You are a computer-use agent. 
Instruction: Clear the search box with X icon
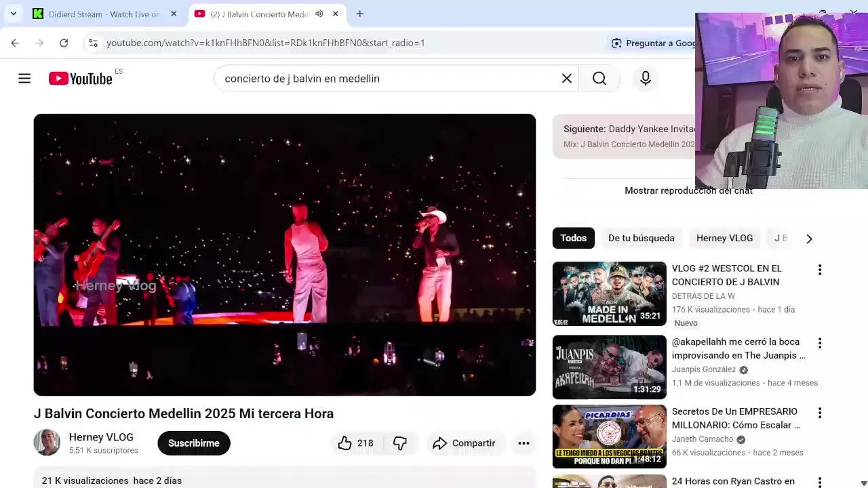[x=567, y=79]
